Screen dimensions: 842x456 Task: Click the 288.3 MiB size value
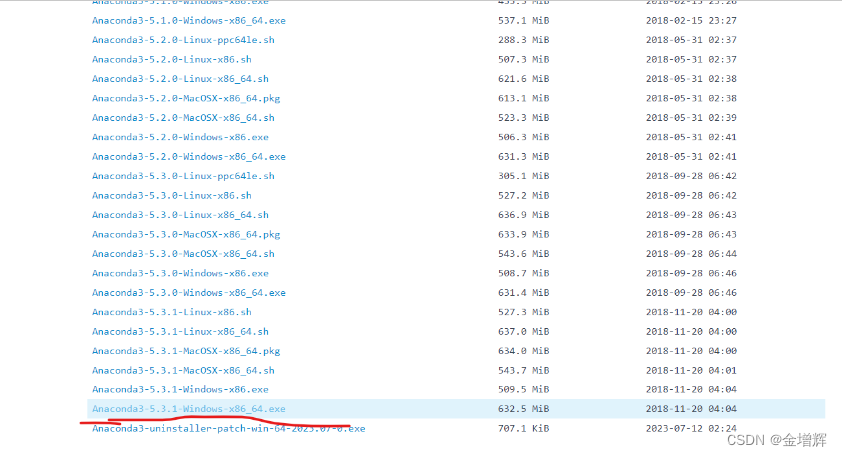pos(524,40)
